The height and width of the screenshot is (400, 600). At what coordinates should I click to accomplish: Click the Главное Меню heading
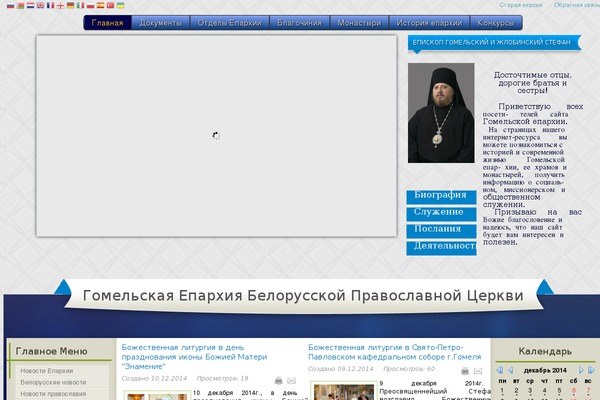pyautogui.click(x=52, y=351)
